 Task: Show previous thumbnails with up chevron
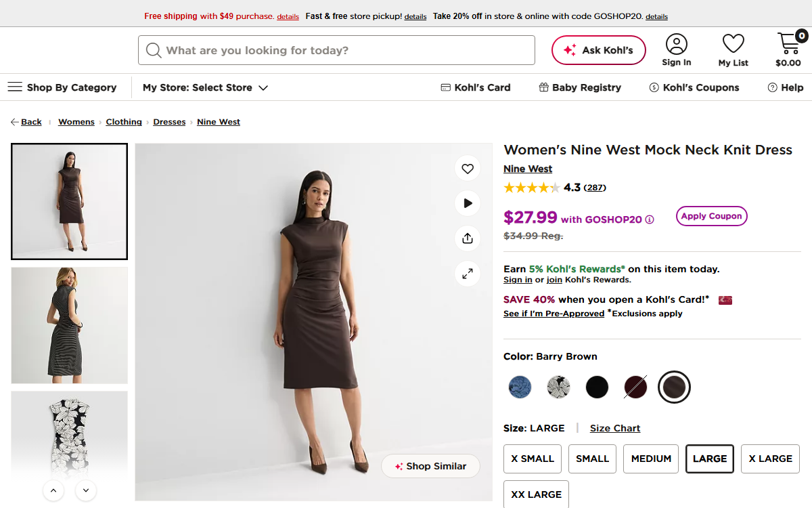click(53, 490)
